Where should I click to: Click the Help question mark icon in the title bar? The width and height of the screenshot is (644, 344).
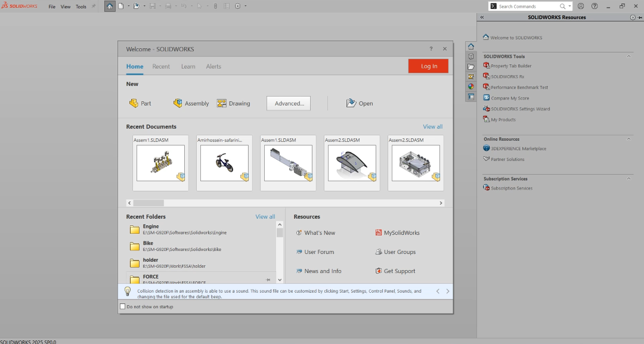595,6
